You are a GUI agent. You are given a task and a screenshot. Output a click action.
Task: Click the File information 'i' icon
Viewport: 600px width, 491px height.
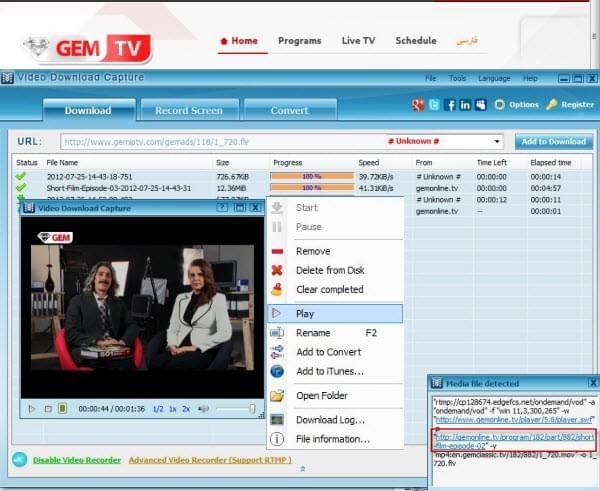277,439
